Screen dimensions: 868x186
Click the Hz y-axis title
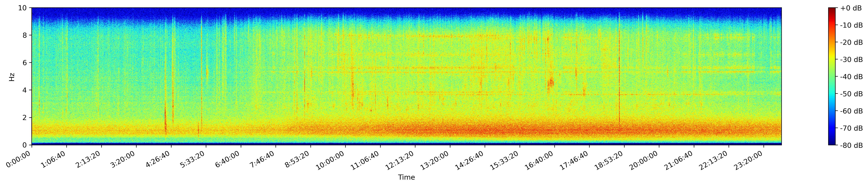(12, 77)
